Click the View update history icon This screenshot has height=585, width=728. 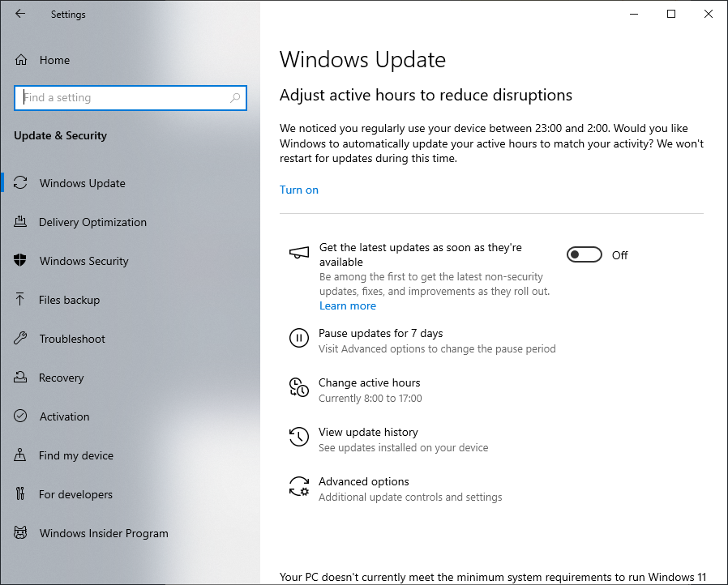click(x=299, y=438)
